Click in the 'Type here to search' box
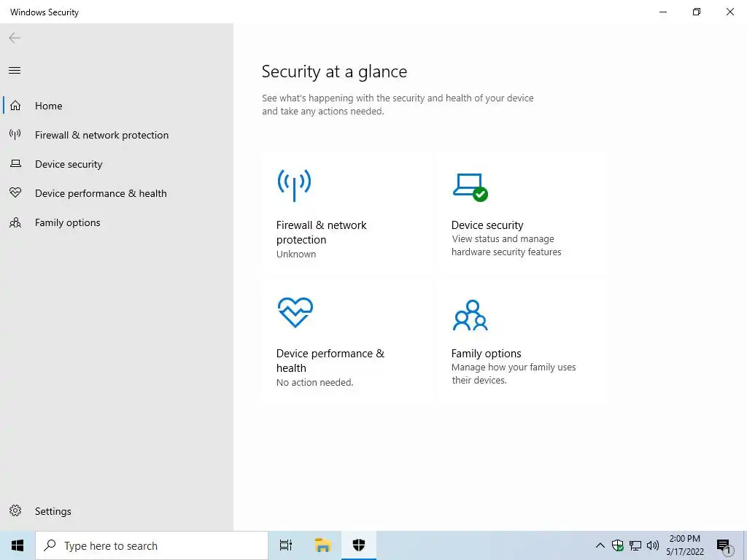 tap(152, 545)
